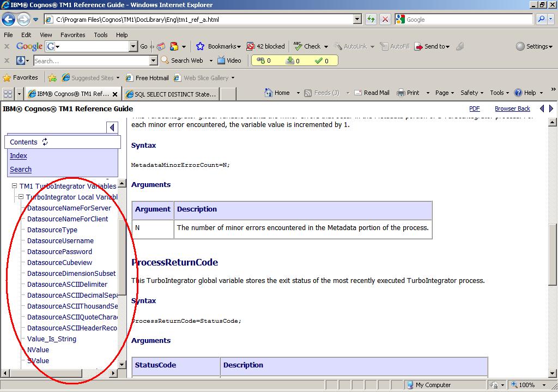
Task: Go to previous topic with left blue arrow
Action: [542, 108]
